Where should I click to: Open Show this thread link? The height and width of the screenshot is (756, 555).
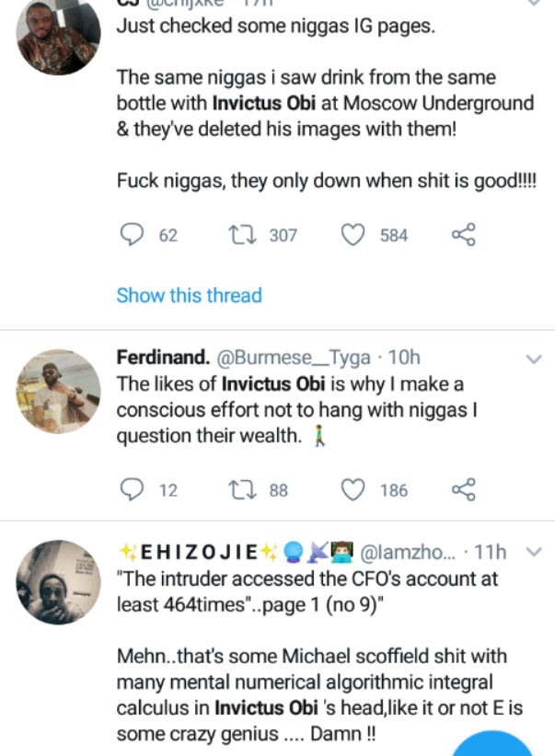(x=189, y=295)
